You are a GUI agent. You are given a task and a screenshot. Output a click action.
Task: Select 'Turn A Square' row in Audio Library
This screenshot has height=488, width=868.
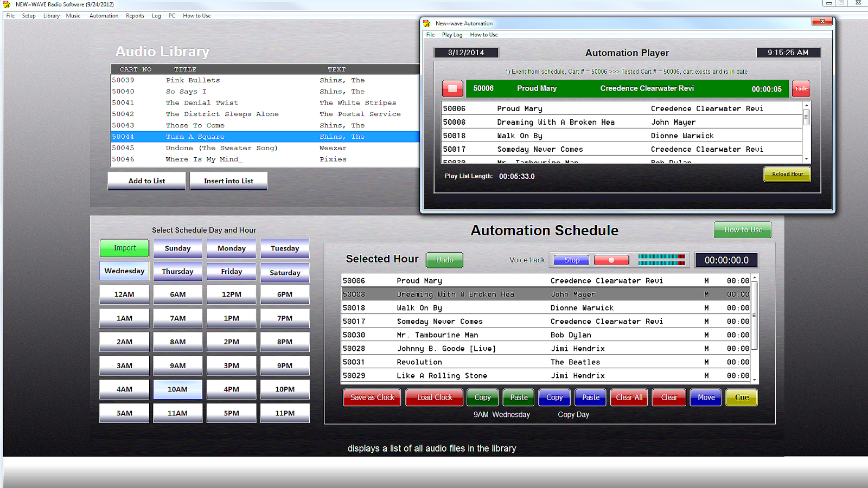(265, 137)
